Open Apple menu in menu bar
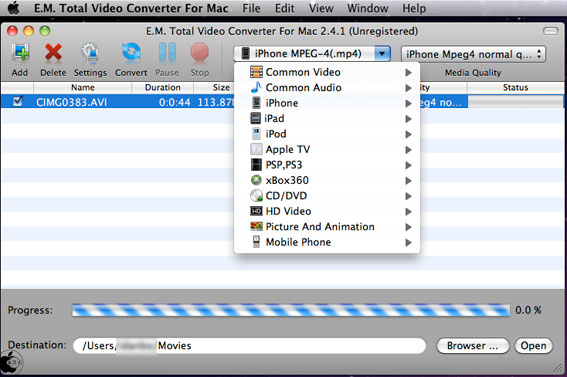 coord(14,8)
